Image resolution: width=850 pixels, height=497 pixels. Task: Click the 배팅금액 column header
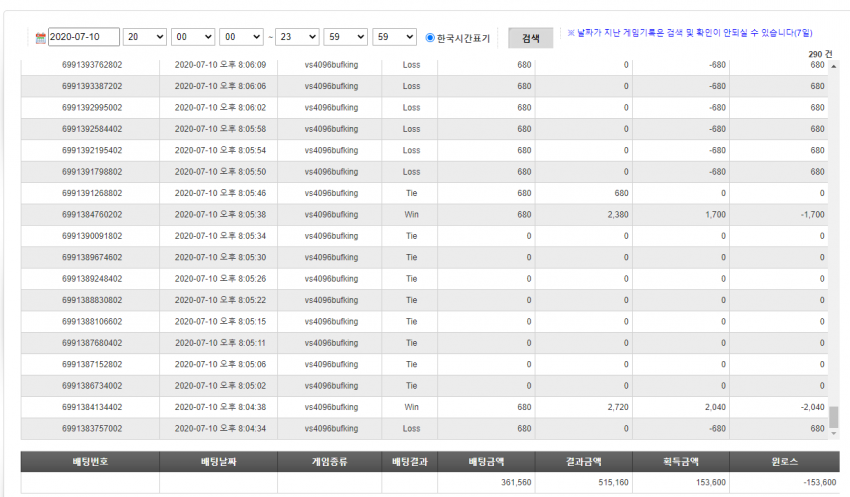point(486,462)
